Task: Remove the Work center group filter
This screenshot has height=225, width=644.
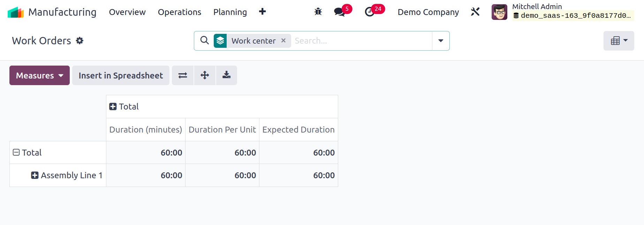Action: pos(283,40)
